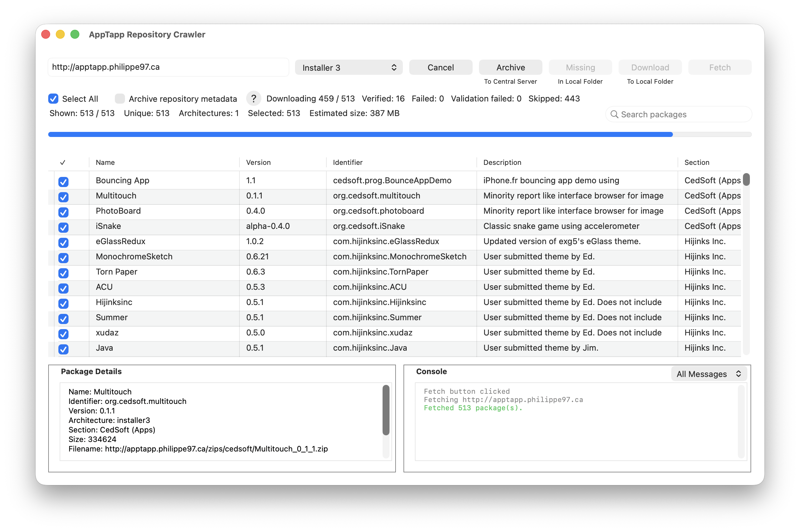Click the 'Fetched 513 package(s).' console line
Image resolution: width=800 pixels, height=532 pixels.
point(473,408)
